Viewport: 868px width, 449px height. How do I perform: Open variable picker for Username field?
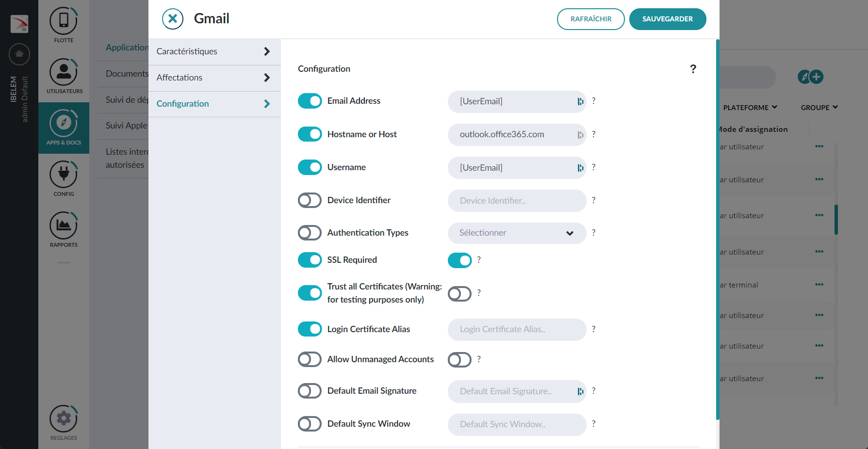(x=580, y=168)
